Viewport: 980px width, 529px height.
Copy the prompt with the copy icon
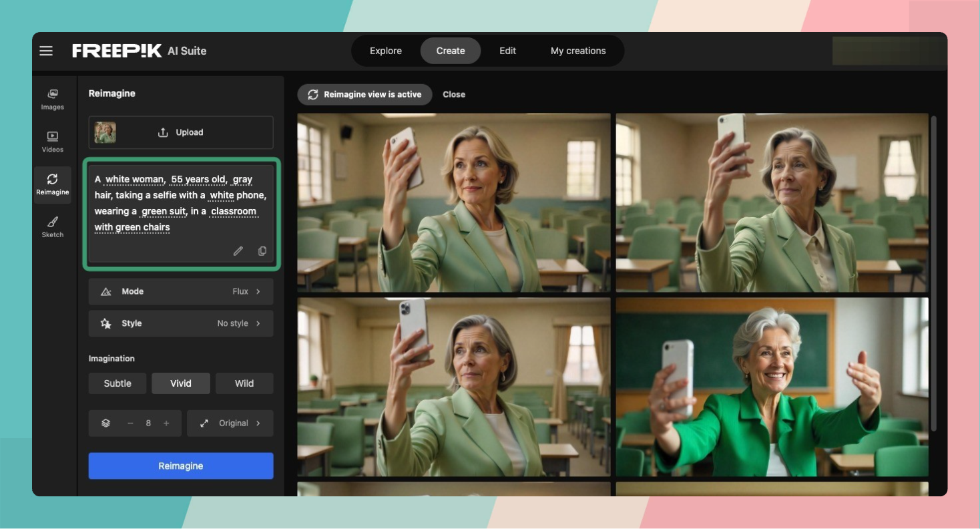click(262, 251)
